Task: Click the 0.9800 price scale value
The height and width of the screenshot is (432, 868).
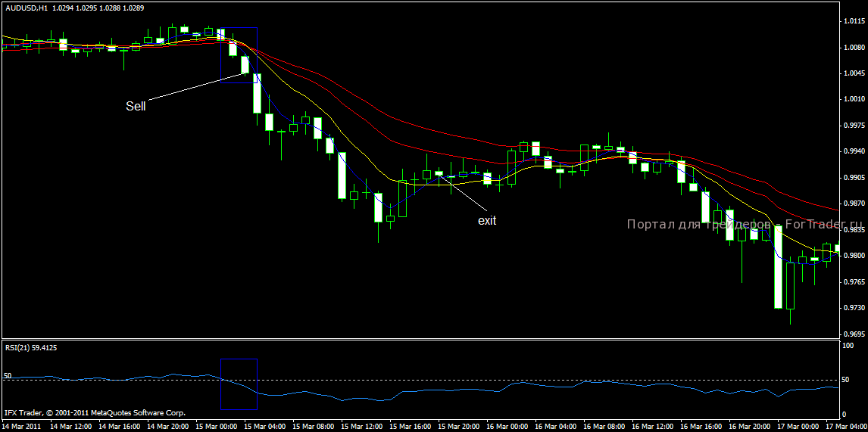Action: point(853,256)
